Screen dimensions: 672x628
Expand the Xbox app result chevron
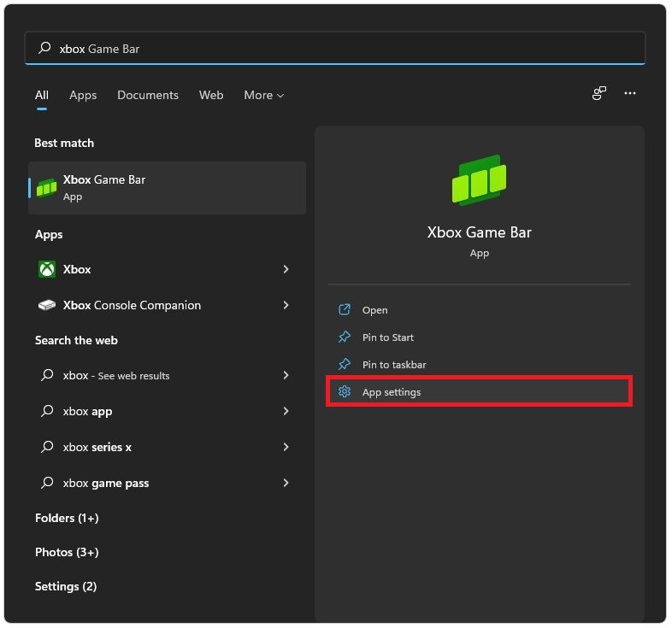[x=286, y=269]
